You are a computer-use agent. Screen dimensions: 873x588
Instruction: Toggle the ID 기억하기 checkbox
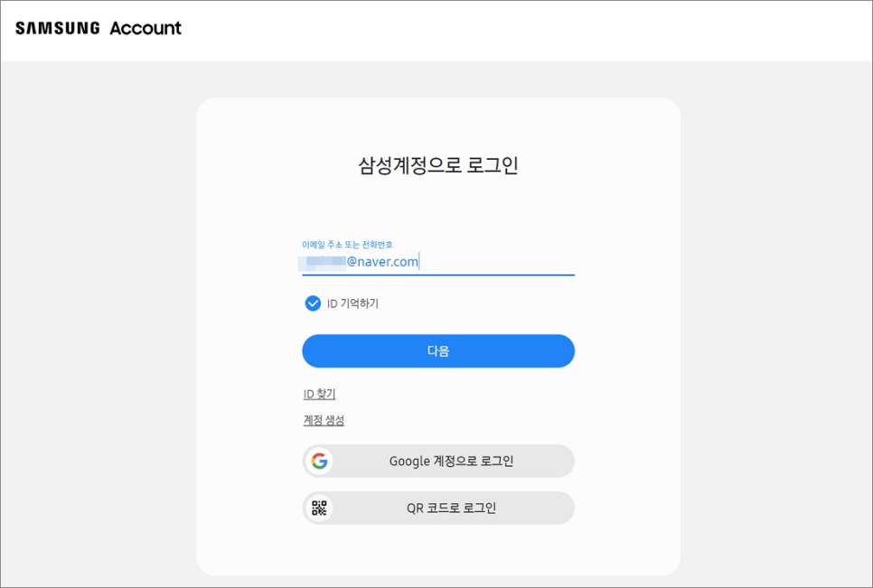coord(313,303)
